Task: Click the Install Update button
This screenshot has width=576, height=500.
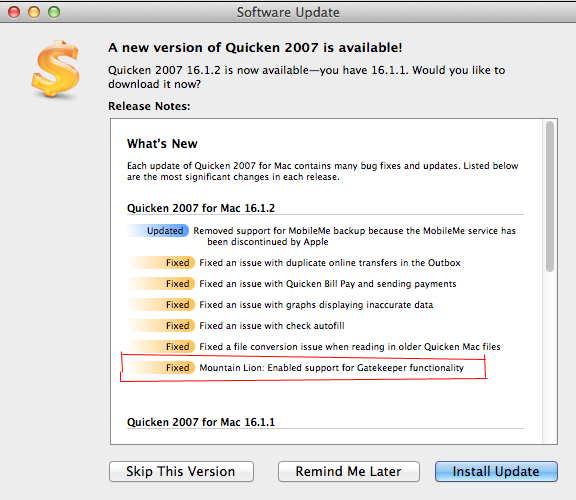Action: click(x=496, y=471)
